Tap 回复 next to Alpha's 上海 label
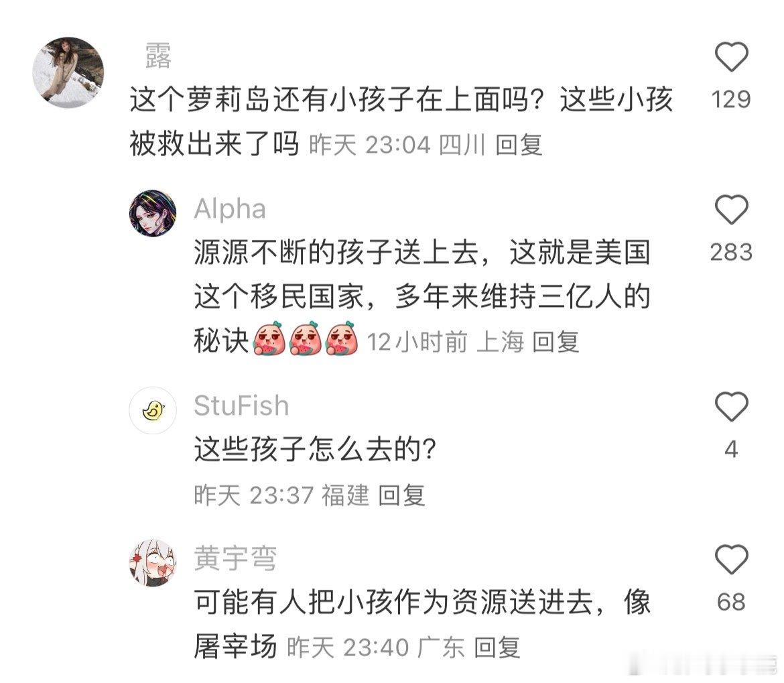The width and height of the screenshot is (784, 683). click(x=556, y=343)
